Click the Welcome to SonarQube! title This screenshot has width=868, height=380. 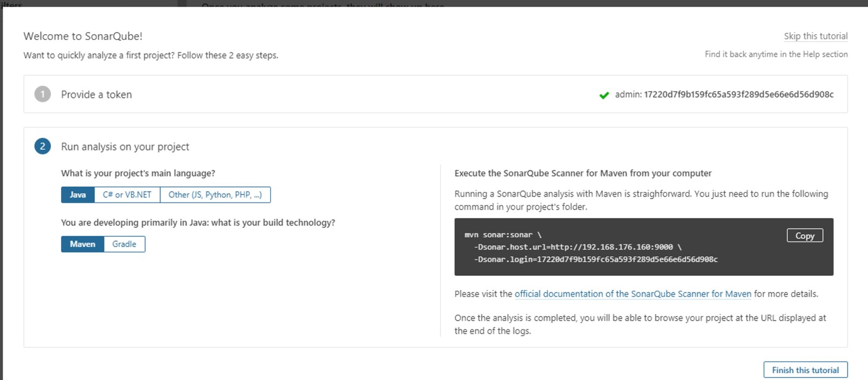[x=83, y=36]
